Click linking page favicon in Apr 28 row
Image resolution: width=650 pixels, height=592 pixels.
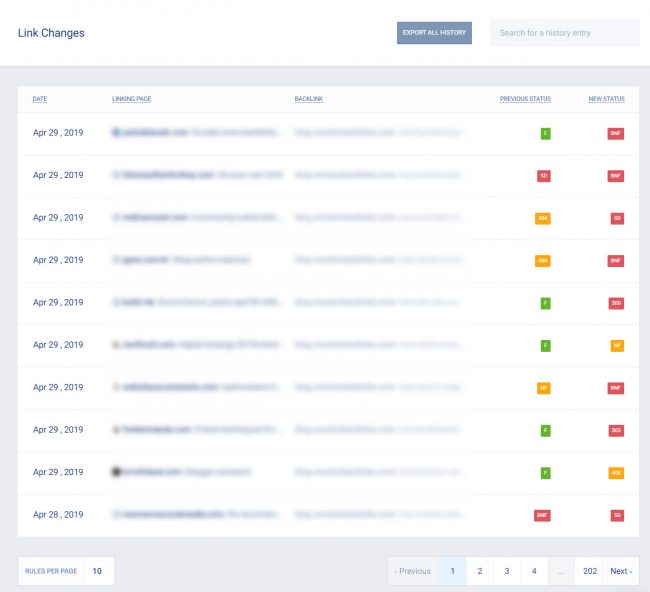117,515
